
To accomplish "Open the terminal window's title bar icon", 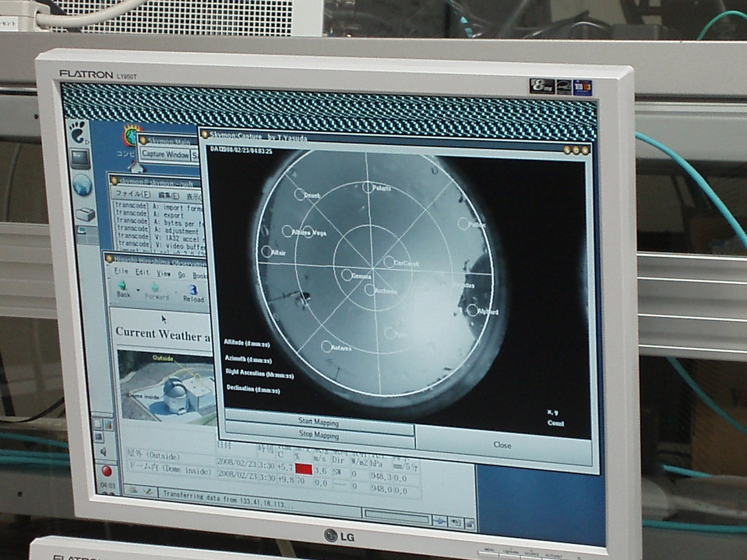I will click(x=115, y=180).
